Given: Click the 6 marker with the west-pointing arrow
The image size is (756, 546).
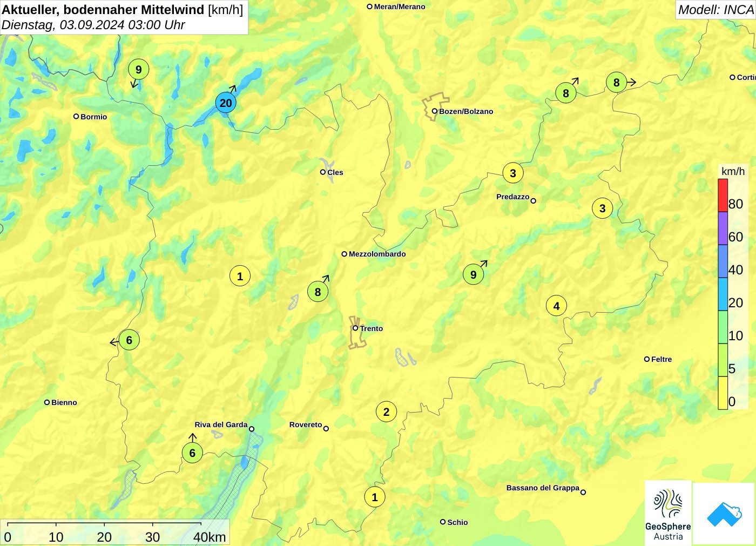Looking at the screenshot, I should click(x=129, y=340).
